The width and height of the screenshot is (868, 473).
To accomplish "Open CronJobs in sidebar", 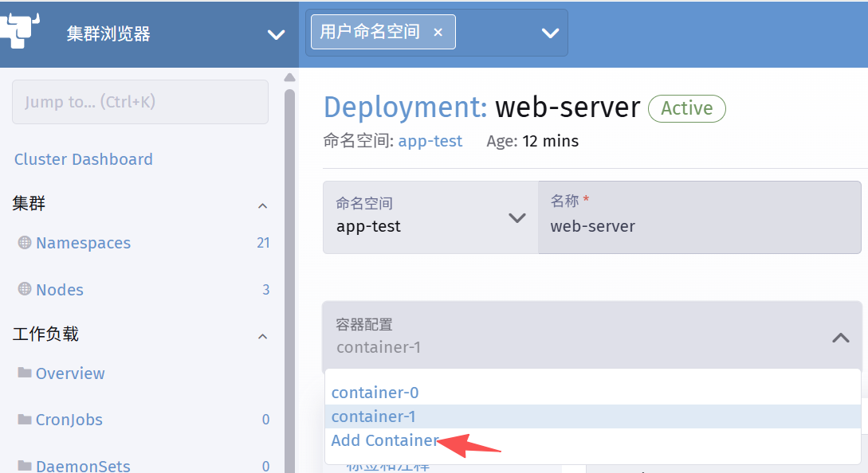I will point(69,420).
